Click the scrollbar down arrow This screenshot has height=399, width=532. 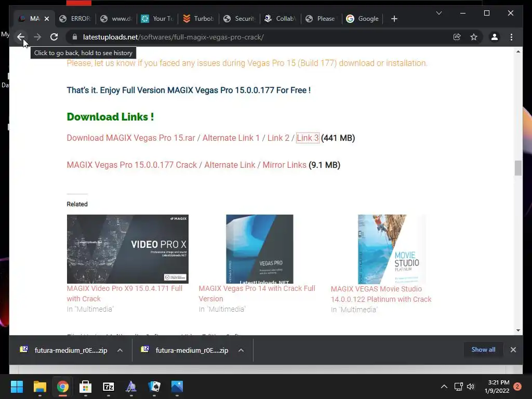pyautogui.click(x=518, y=330)
